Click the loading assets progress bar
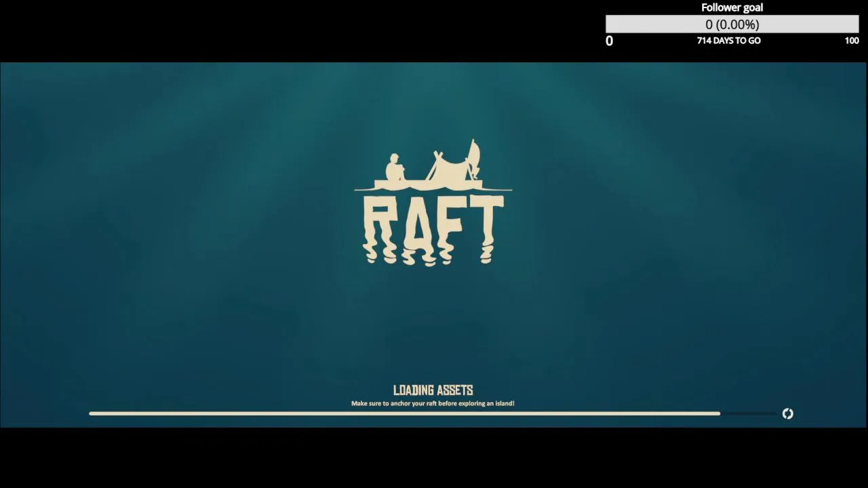Image resolution: width=868 pixels, height=488 pixels. tap(432, 413)
